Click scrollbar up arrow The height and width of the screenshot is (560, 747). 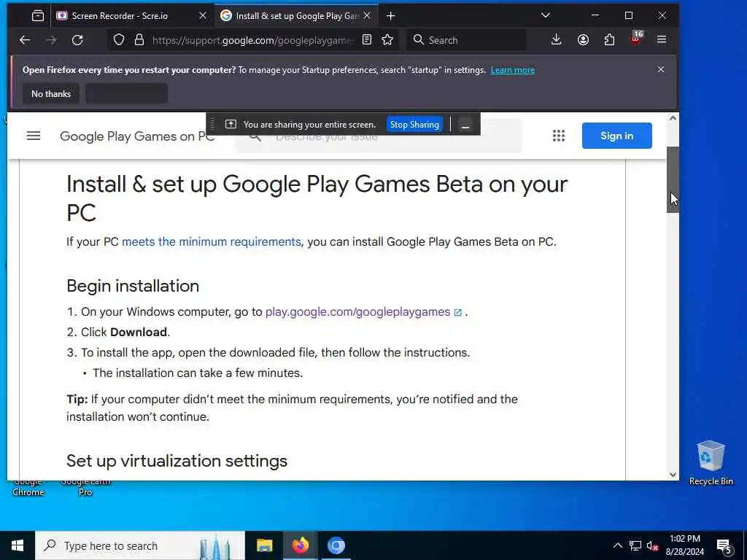[673, 118]
